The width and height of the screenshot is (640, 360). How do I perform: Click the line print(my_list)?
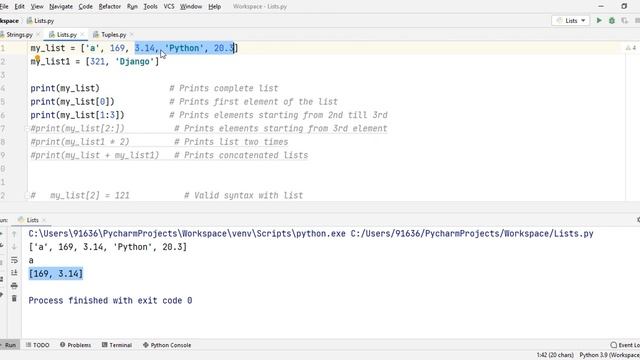click(65, 88)
